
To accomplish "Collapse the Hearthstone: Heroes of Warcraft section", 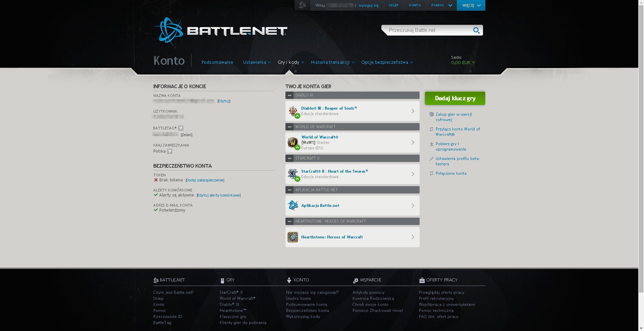I will click(x=289, y=221).
